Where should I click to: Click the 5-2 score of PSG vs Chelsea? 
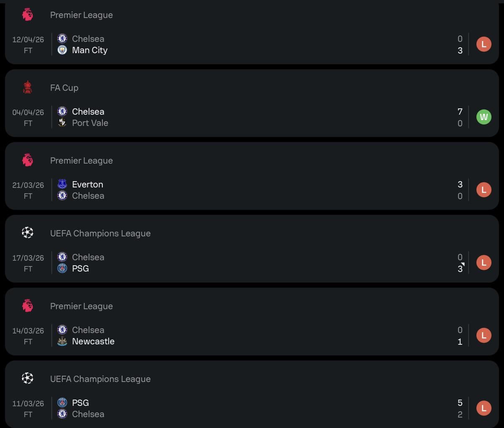point(460,408)
